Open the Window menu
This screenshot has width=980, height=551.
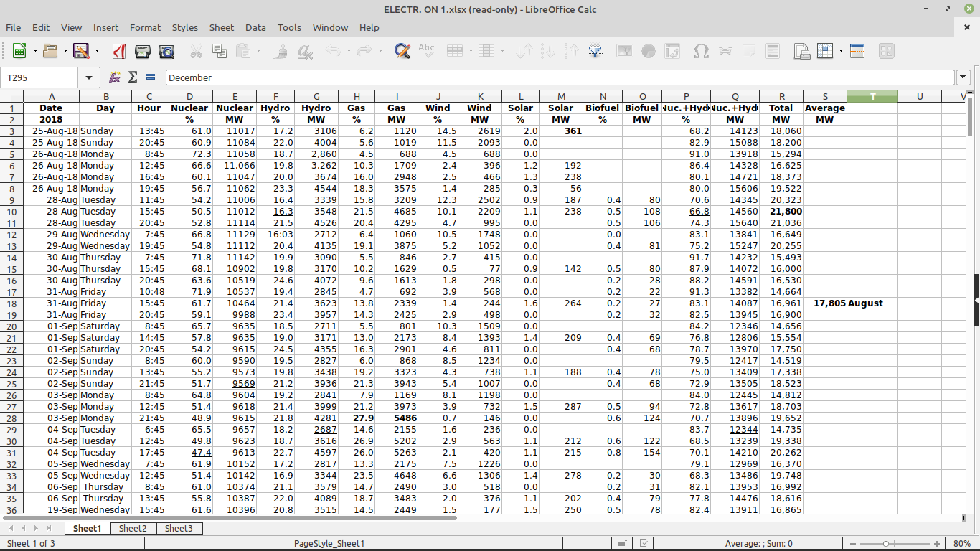330,27
